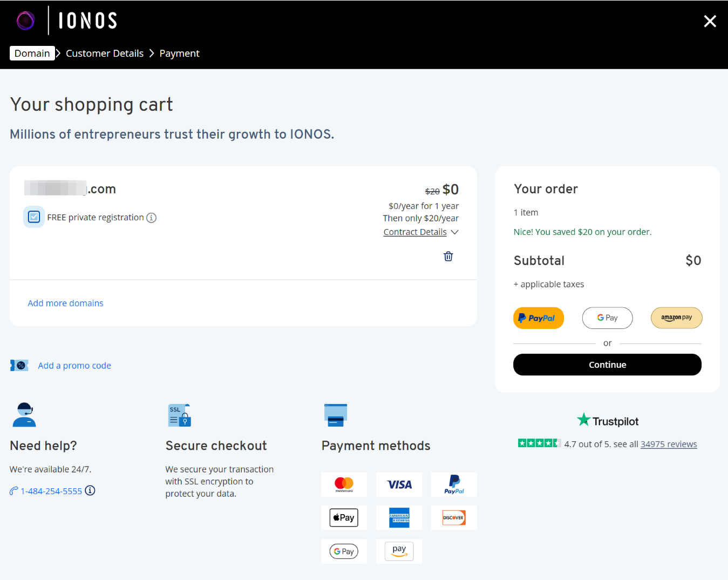
Task: Click the support agent headset icon
Action: 24,415
